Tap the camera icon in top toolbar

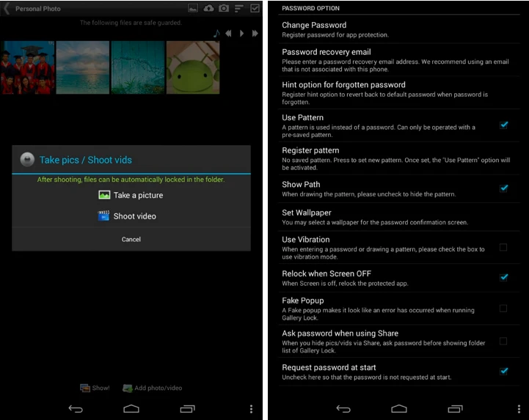[x=224, y=9]
